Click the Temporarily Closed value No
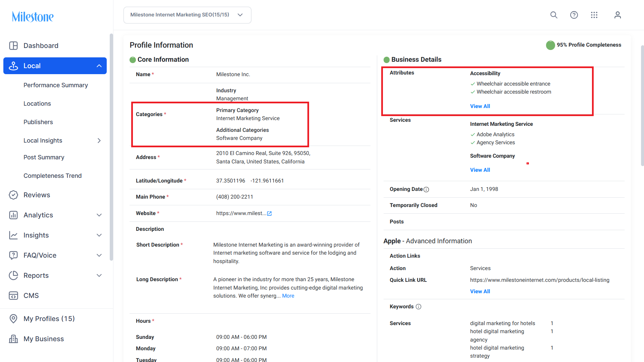The width and height of the screenshot is (644, 362). (x=474, y=205)
